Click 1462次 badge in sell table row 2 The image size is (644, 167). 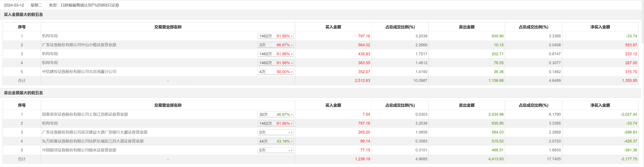pyautogui.click(x=265, y=123)
